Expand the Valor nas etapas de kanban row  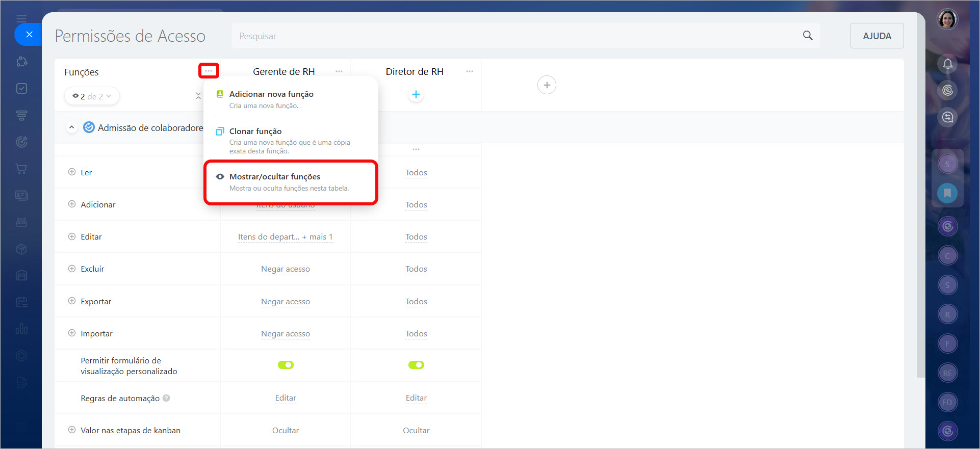click(72, 430)
